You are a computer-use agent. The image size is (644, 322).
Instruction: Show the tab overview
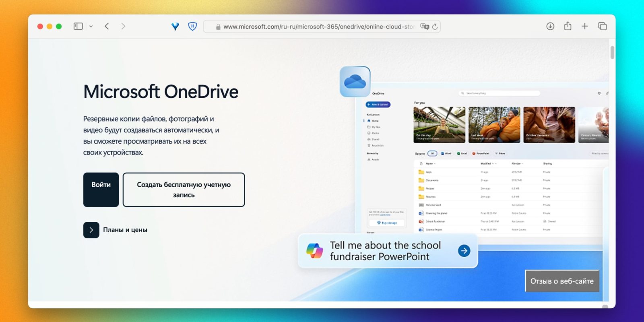point(602,26)
